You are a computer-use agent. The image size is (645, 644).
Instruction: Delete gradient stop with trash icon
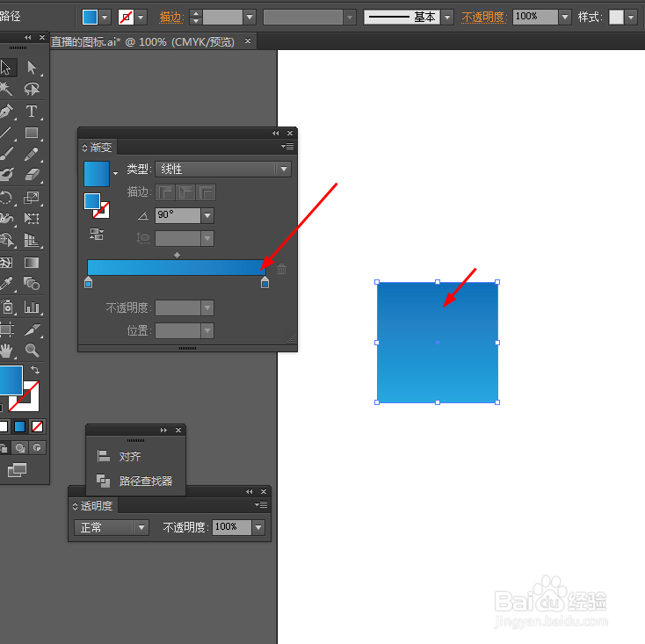point(281,269)
